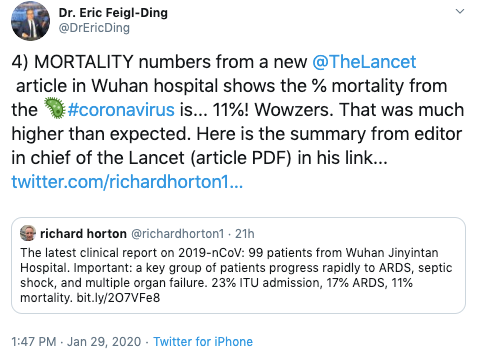Click richard horton's small avatar
This screenshot has width=478, height=360.
click(x=28, y=233)
